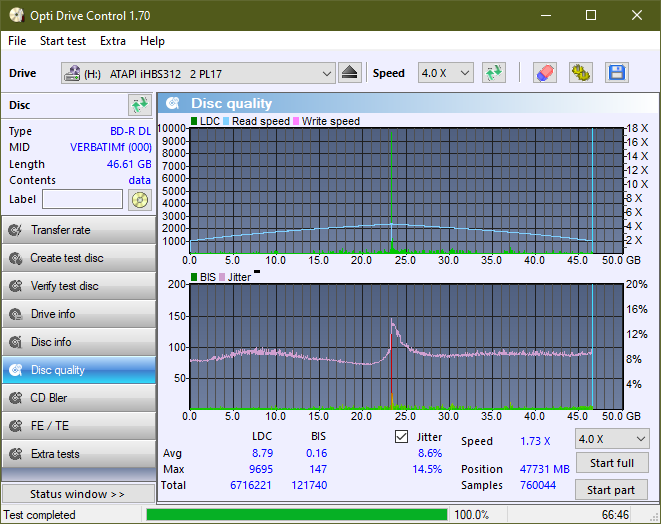The height and width of the screenshot is (524, 661).
Task: Click the Jitter max value 14.5%
Action: click(x=427, y=469)
